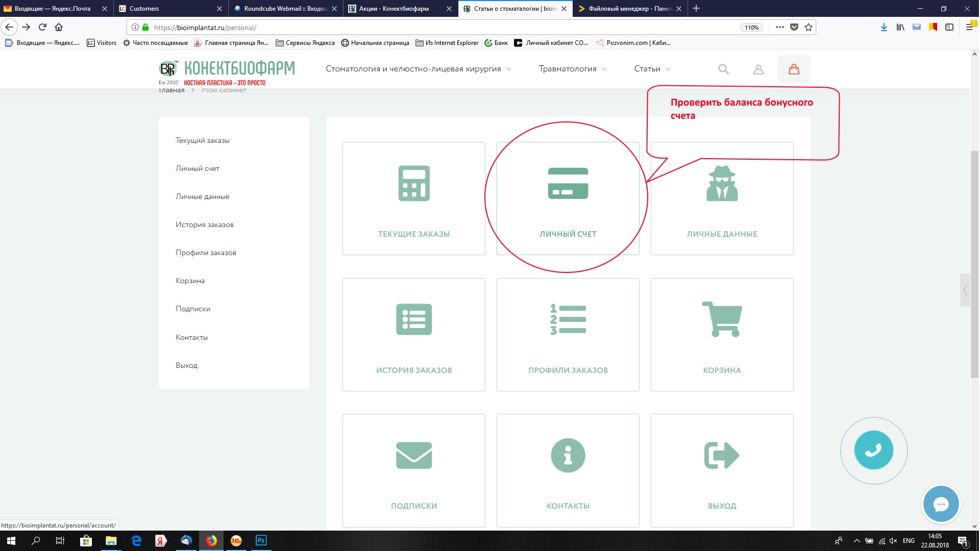Open Photoshop from the Windows taskbar
The image size is (980, 551).
261,540
